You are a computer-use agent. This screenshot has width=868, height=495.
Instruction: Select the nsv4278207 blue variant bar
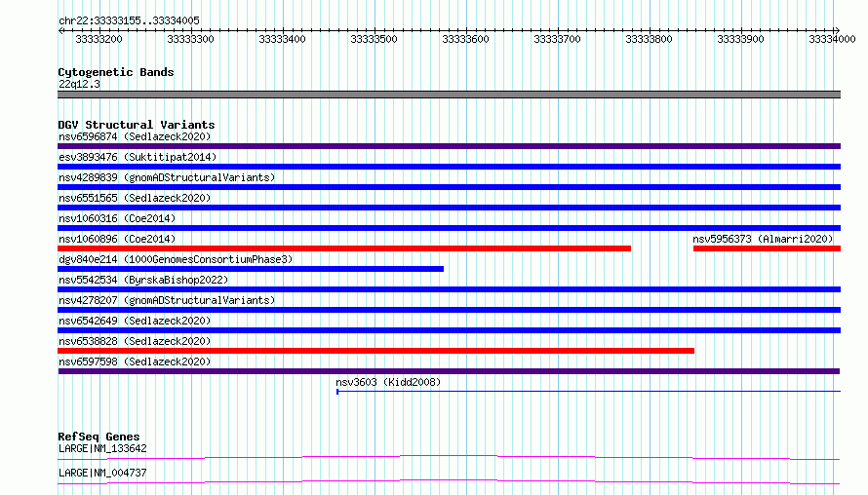[449, 310]
